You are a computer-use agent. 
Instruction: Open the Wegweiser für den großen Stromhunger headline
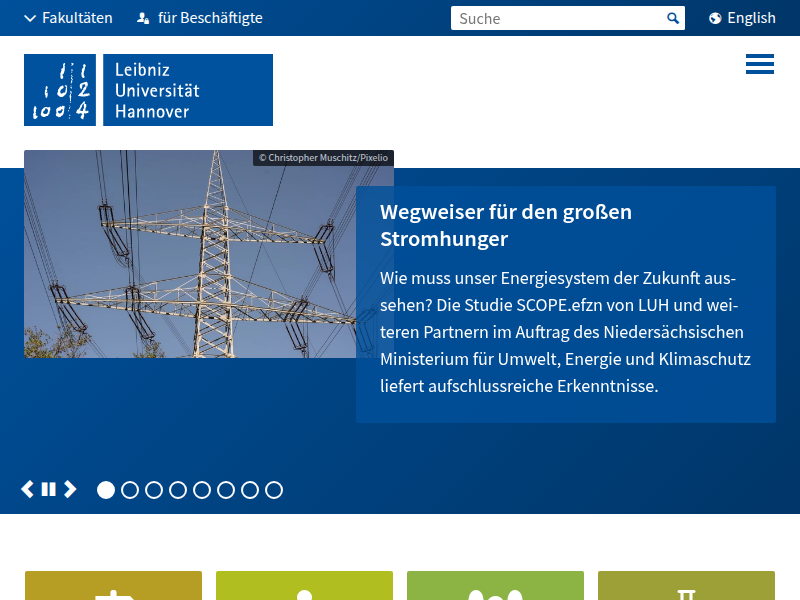point(506,225)
